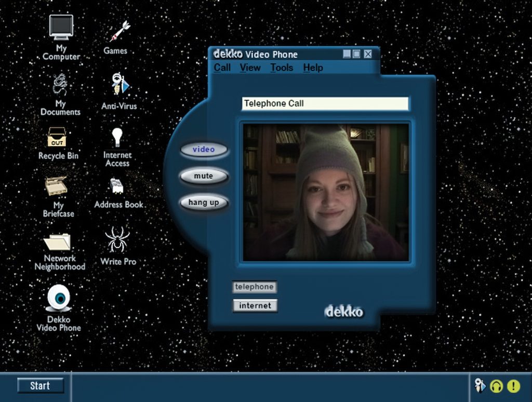
Task: Open the Tools menu
Action: [x=282, y=68]
